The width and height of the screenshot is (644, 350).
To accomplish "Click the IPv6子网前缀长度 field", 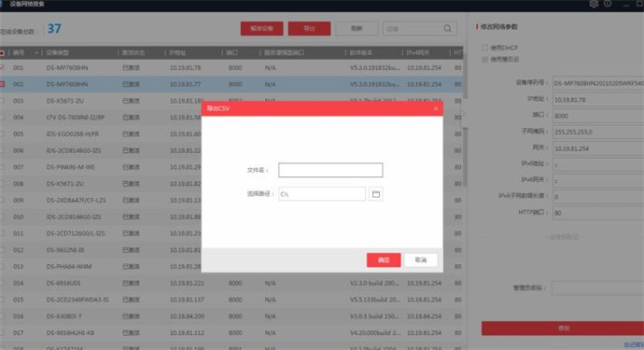I will point(598,197).
